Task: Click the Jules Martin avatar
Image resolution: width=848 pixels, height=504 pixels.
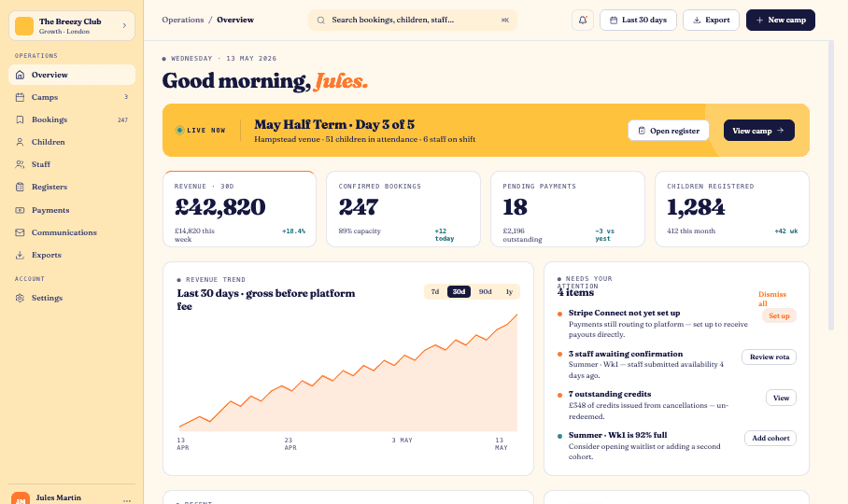Action: [x=21, y=499]
